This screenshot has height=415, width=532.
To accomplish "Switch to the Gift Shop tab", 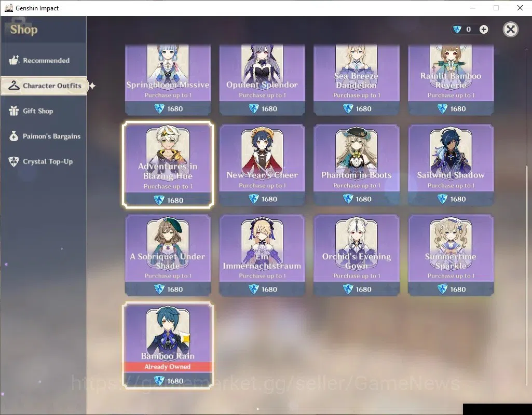I will click(x=44, y=111).
